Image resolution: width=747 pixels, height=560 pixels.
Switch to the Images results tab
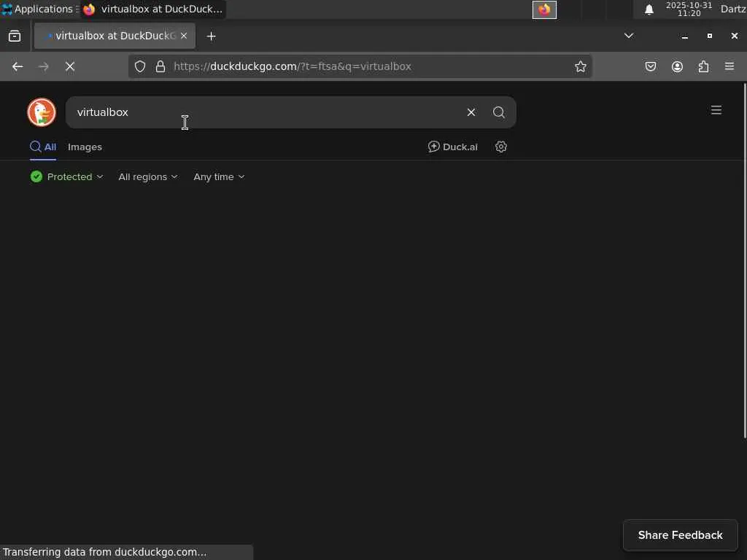85,147
